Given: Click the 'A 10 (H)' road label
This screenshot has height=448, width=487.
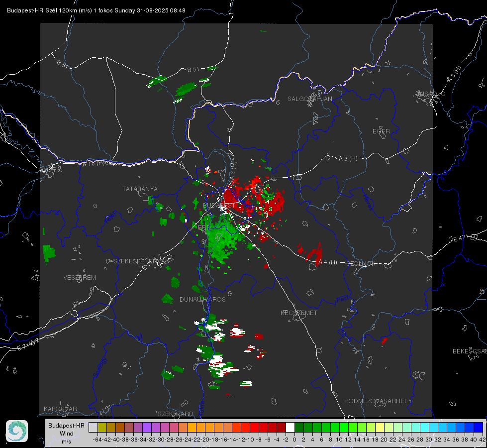Looking at the screenshot, I should point(94,163).
